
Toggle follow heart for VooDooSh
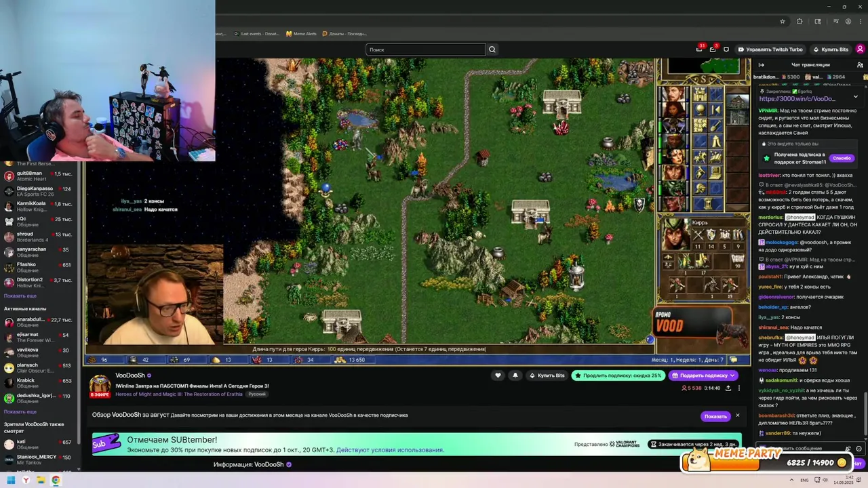click(498, 375)
